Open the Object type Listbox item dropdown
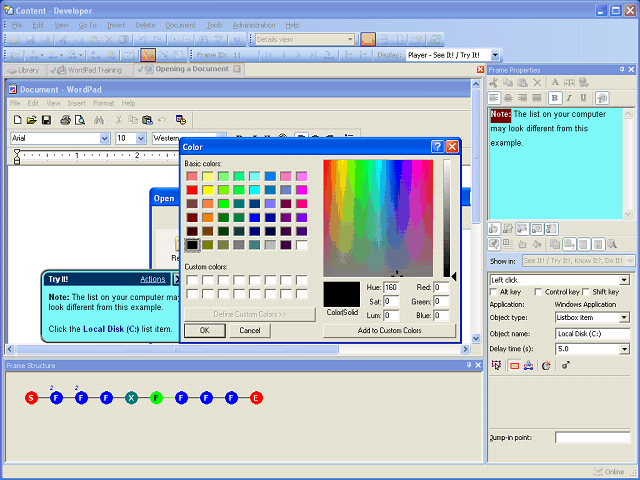Image resolution: width=640 pixels, height=480 pixels. [624, 317]
